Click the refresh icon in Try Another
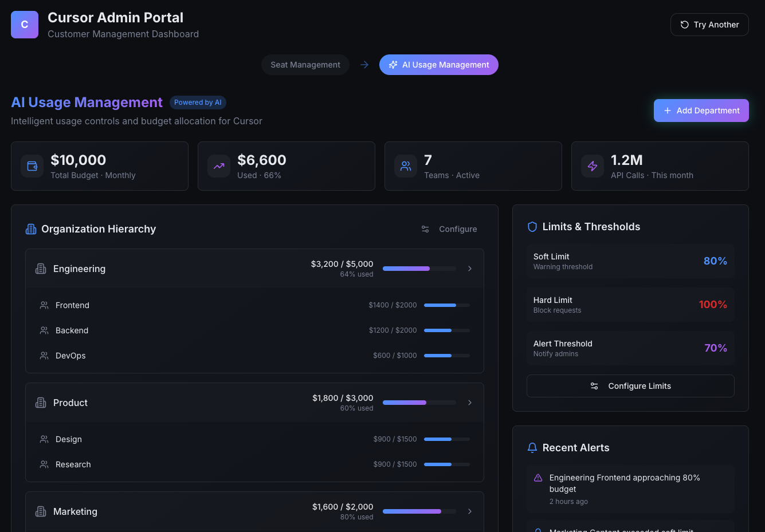The height and width of the screenshot is (532, 765). click(x=684, y=25)
